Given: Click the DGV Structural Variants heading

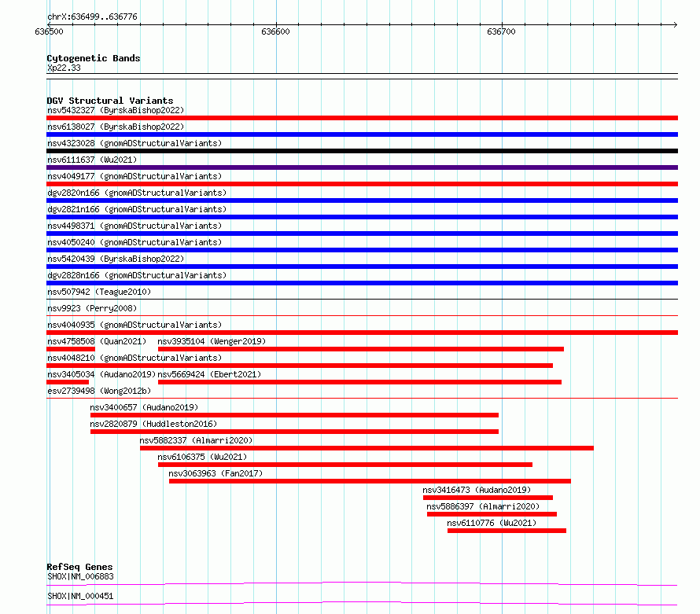Looking at the screenshot, I should coord(110,101).
